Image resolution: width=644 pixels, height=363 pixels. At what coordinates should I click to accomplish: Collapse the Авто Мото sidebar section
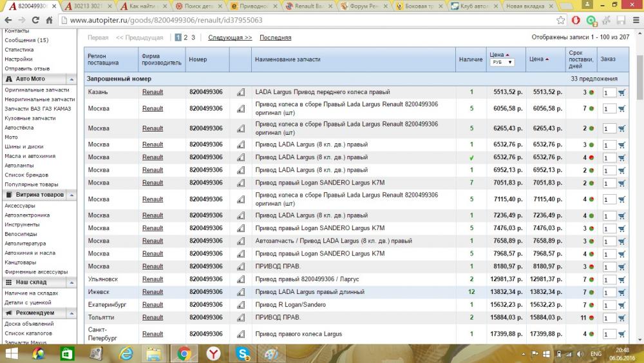(71, 79)
